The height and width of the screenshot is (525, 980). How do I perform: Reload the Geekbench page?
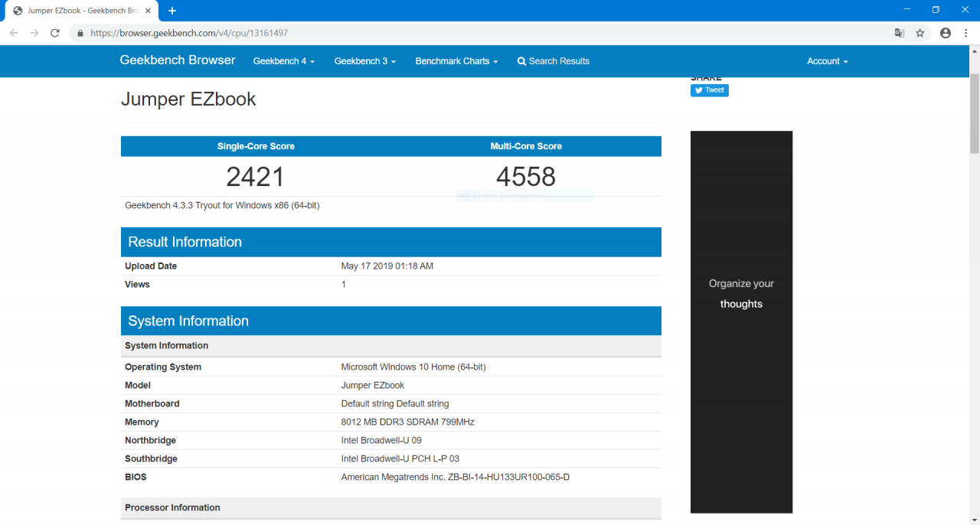click(x=55, y=33)
